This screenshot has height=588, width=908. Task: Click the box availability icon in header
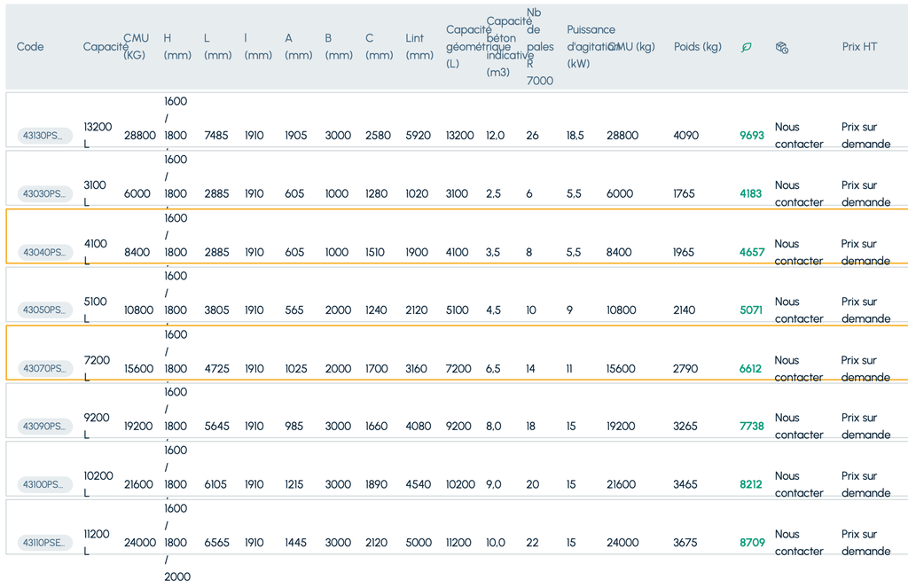tap(781, 47)
